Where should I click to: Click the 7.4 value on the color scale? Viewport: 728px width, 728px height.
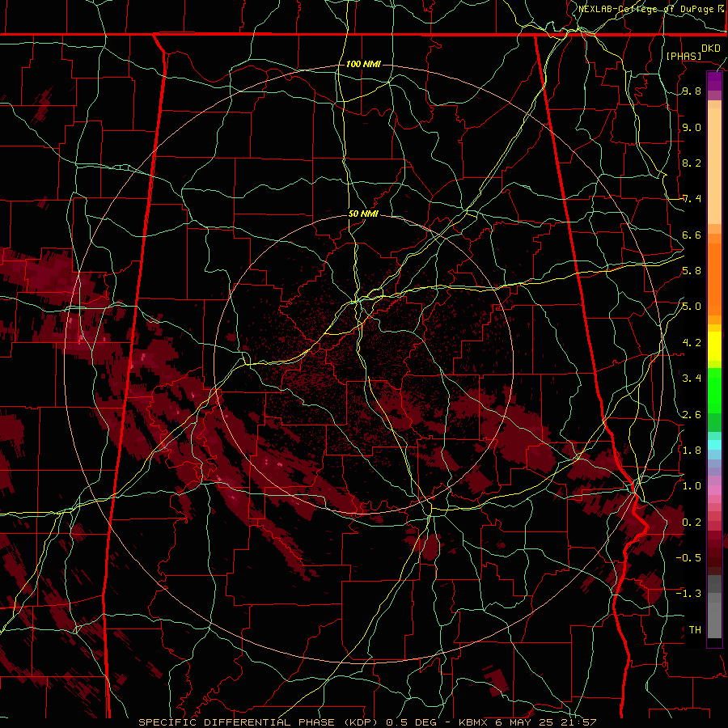click(x=692, y=199)
